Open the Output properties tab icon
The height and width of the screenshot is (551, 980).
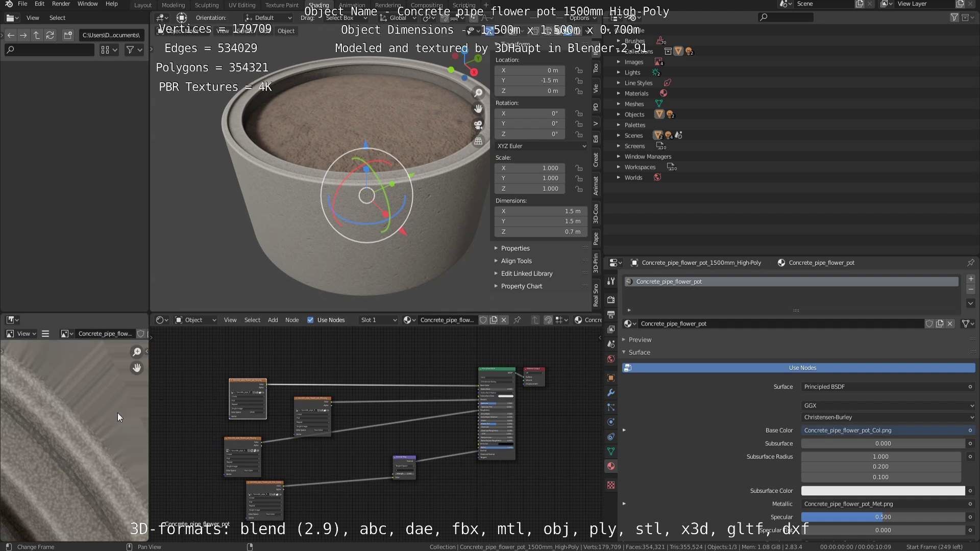[x=611, y=315]
